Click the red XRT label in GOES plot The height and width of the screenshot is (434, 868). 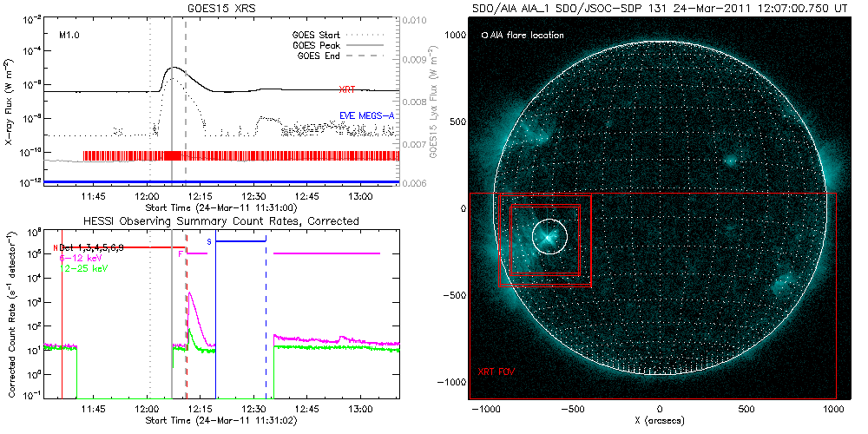pos(350,89)
